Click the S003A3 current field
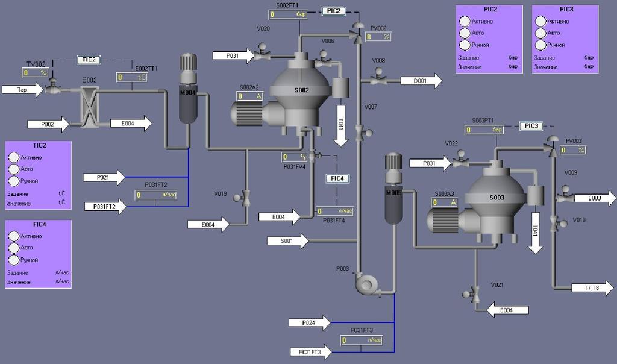617x364 pixels. 444,202
